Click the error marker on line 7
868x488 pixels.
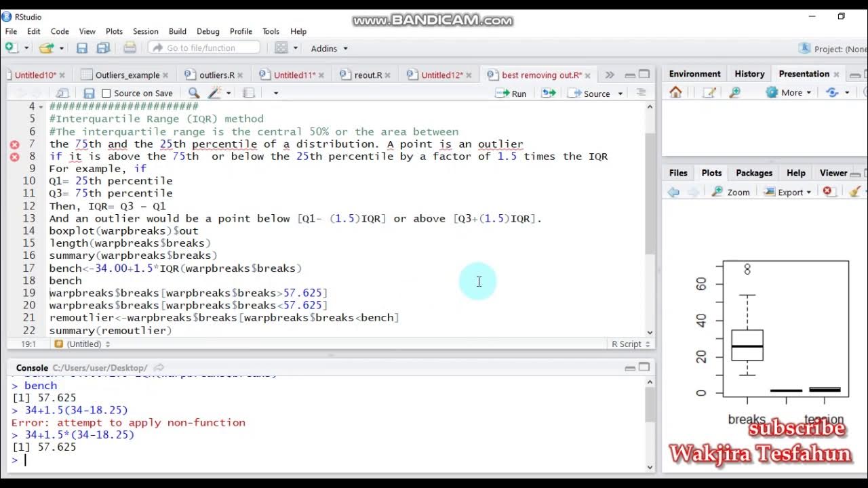tap(14, 144)
